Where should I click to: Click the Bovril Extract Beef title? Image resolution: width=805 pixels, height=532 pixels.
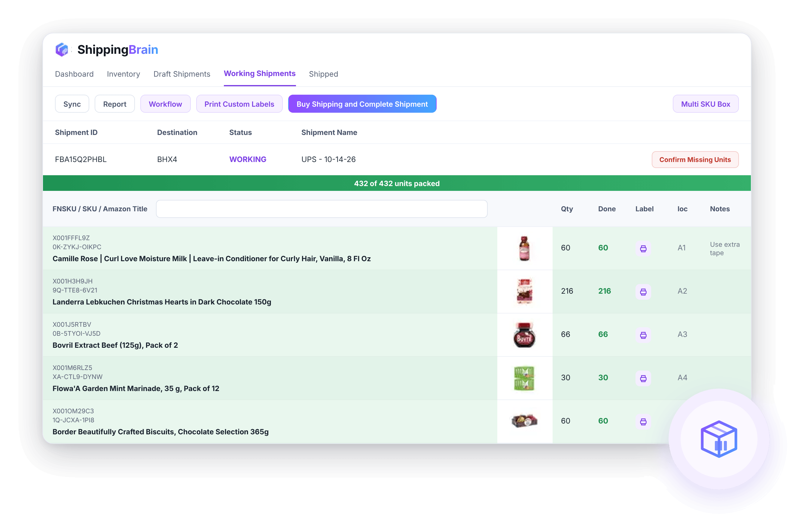pyautogui.click(x=115, y=345)
